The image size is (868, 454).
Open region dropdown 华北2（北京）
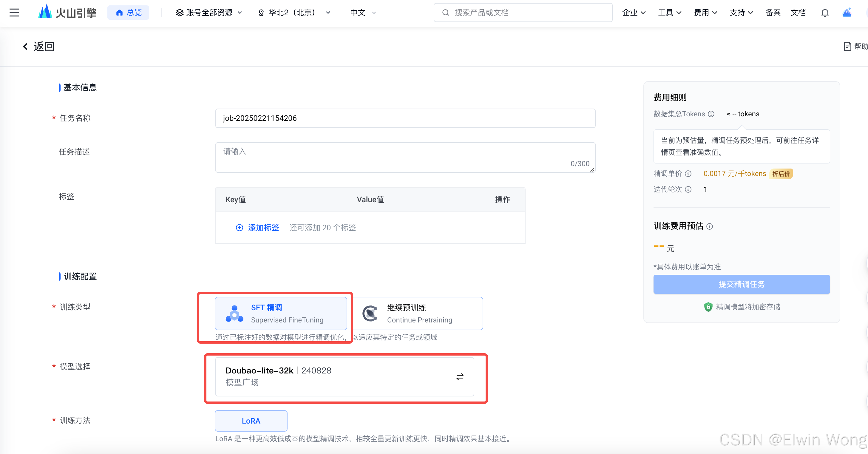click(x=294, y=13)
